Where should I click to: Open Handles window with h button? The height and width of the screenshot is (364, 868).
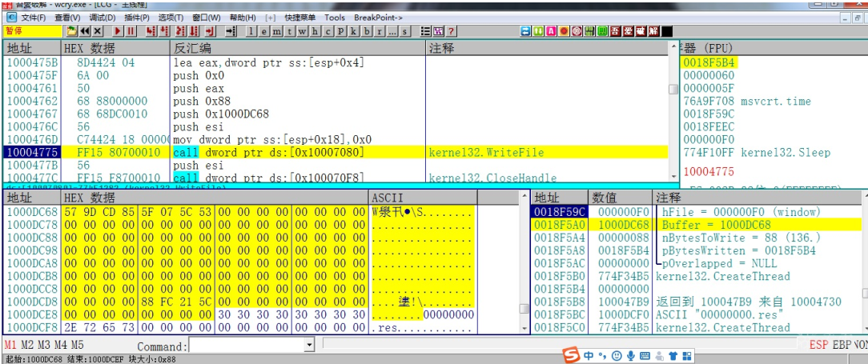tap(315, 31)
